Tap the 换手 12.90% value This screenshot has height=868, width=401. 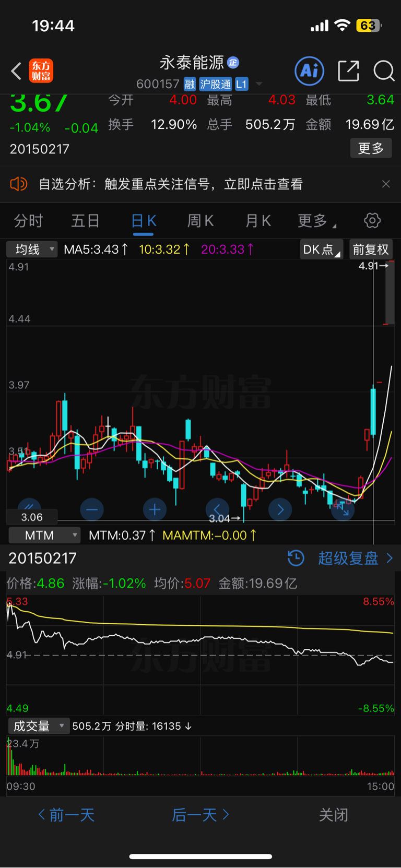click(174, 125)
